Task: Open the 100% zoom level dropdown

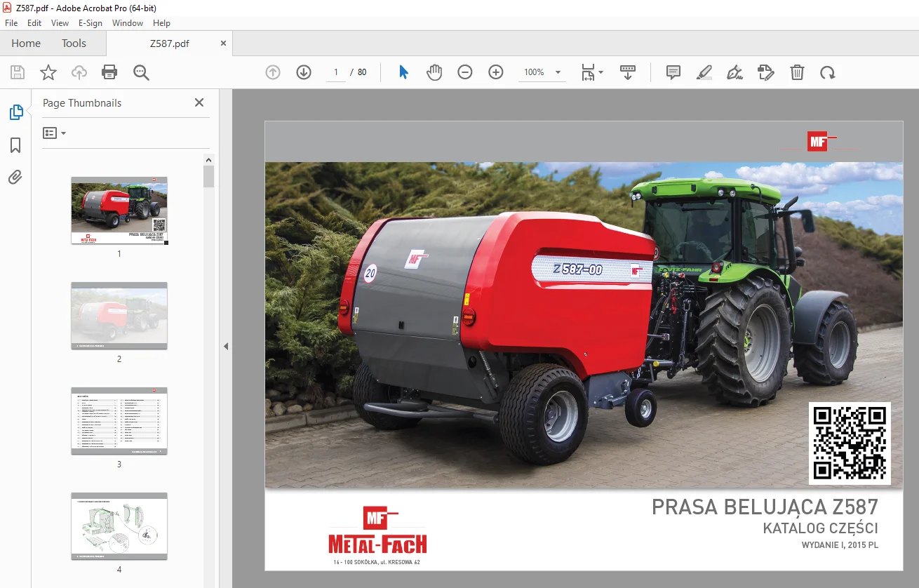Action: [542, 72]
